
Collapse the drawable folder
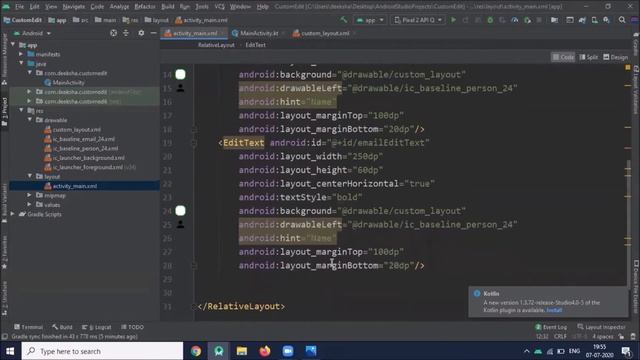coord(30,120)
